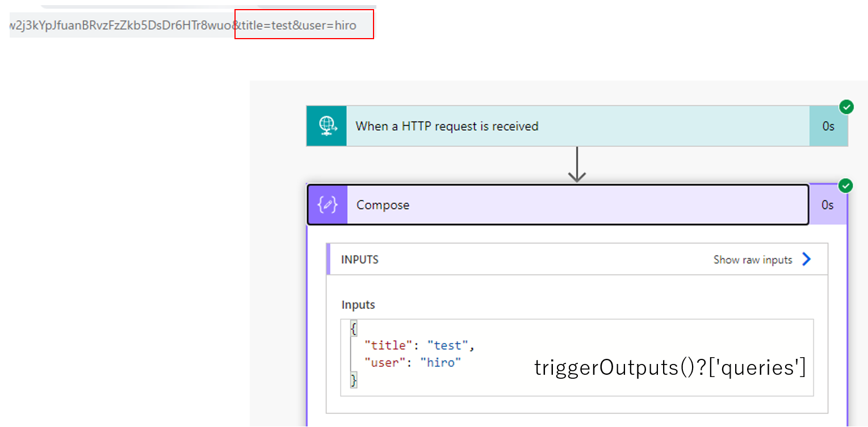Click the "title": "test" JSON line

tap(420, 345)
